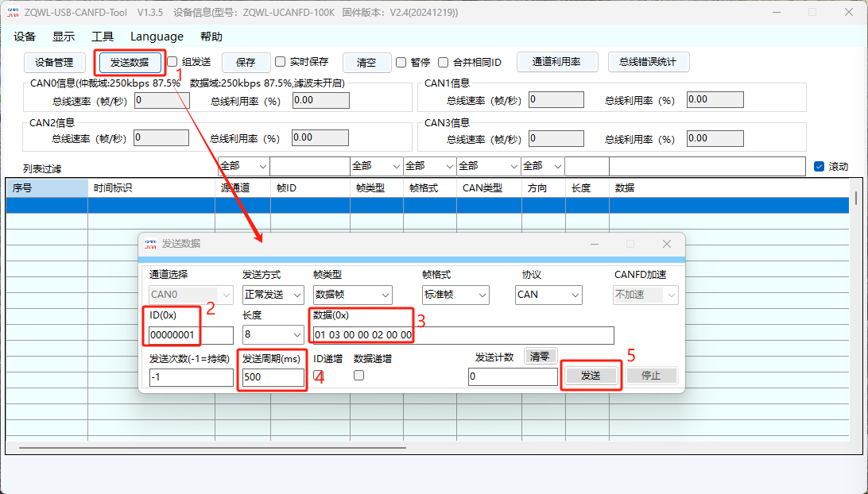Toggle the 数据递增 checkbox
Screen dimensions: 868x494
point(358,375)
